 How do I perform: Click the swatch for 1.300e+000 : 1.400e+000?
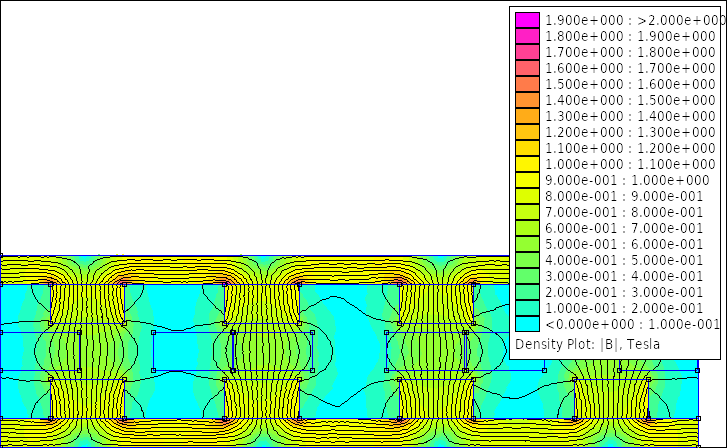click(x=527, y=116)
